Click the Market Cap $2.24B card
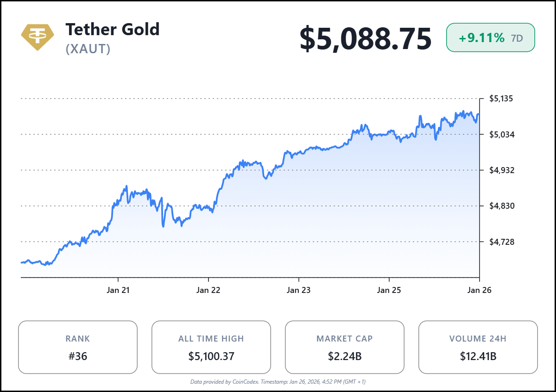This screenshot has height=392, width=556. tap(345, 347)
